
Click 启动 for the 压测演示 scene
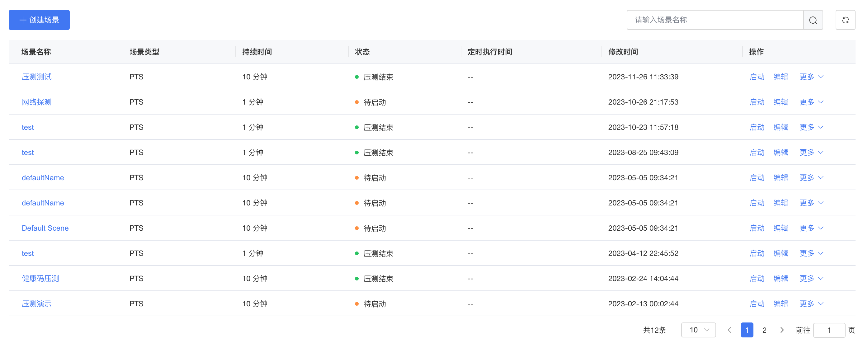tap(757, 304)
